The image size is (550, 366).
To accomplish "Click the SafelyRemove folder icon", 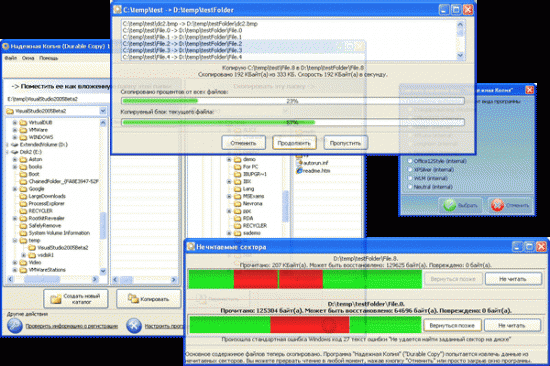I will coord(23,226).
